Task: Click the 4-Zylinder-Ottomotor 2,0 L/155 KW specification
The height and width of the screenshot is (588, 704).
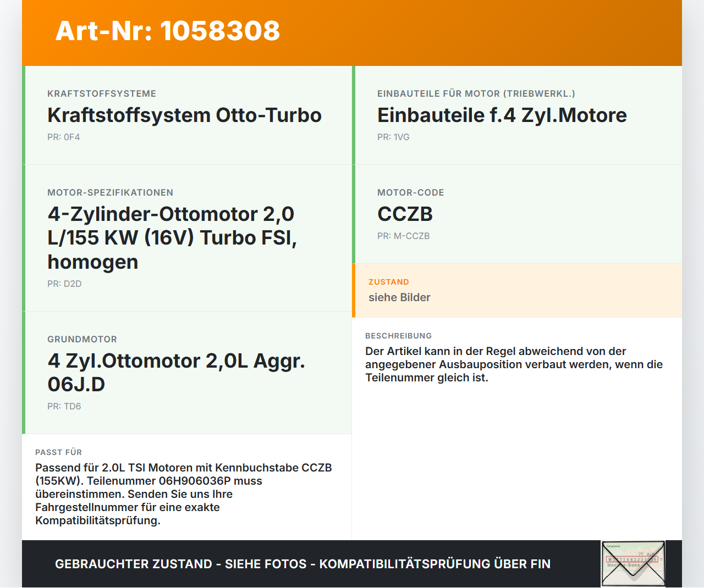Action: [x=172, y=237]
